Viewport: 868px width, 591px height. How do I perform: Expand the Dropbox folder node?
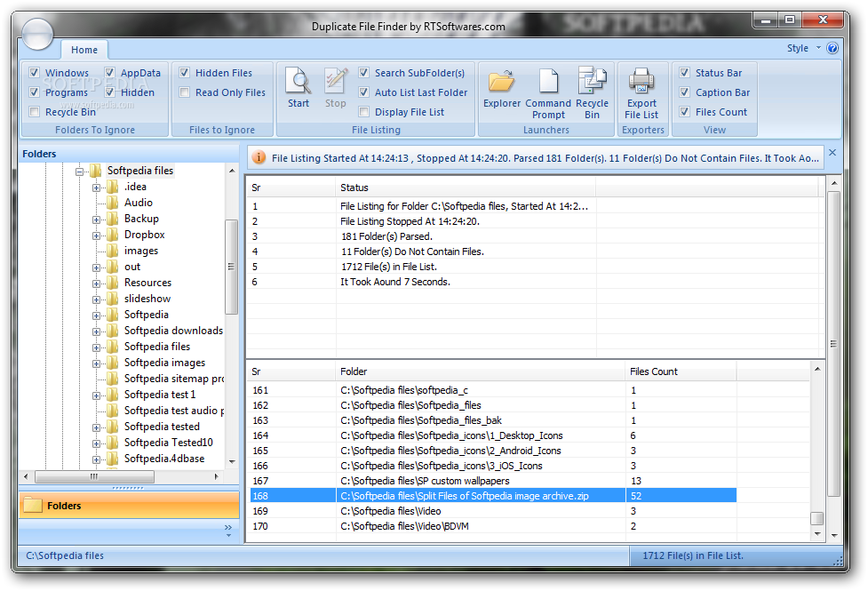tap(96, 236)
